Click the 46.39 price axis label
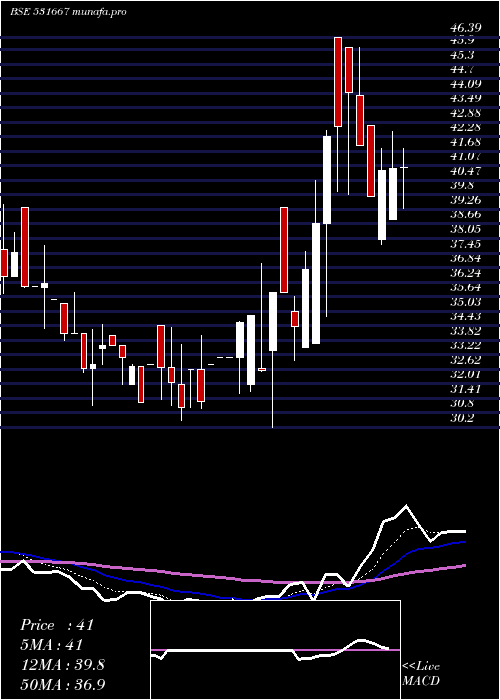500x700 pixels. click(465, 28)
